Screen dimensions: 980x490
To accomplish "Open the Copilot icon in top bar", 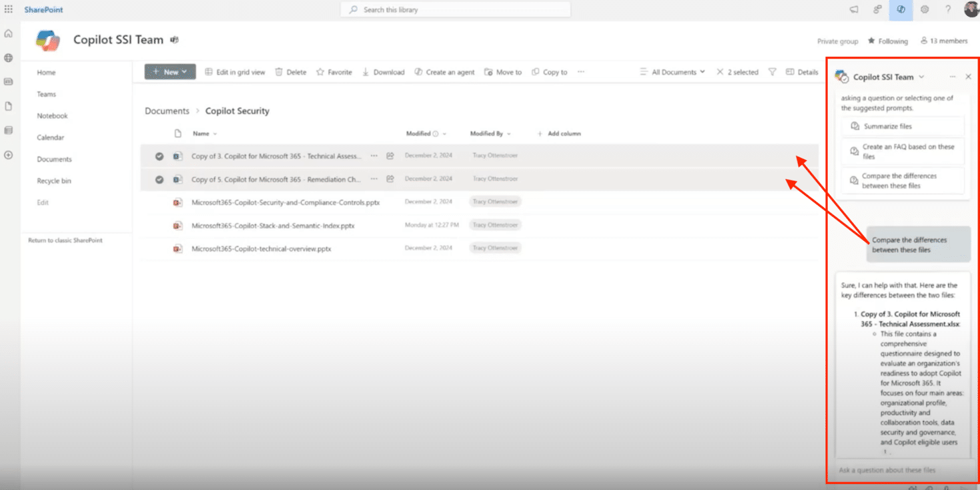I will tap(901, 9).
